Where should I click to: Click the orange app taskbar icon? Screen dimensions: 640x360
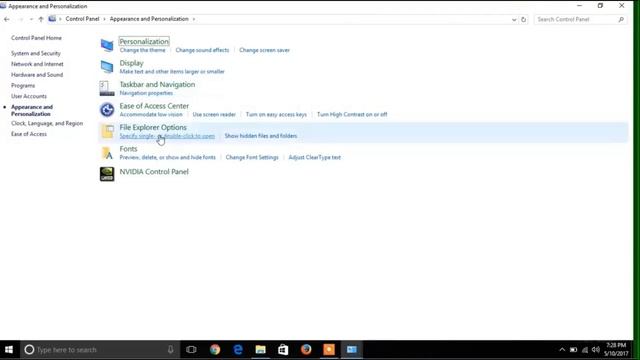329,350
